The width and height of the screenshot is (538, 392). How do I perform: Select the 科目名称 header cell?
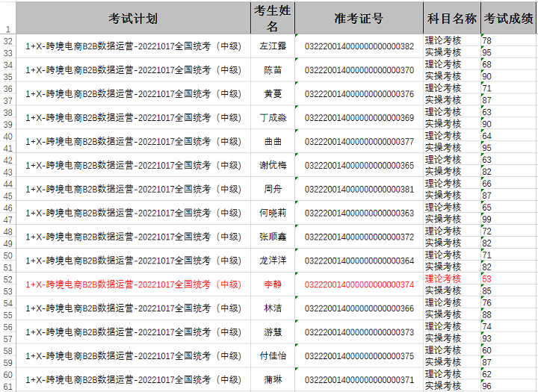[x=452, y=18]
